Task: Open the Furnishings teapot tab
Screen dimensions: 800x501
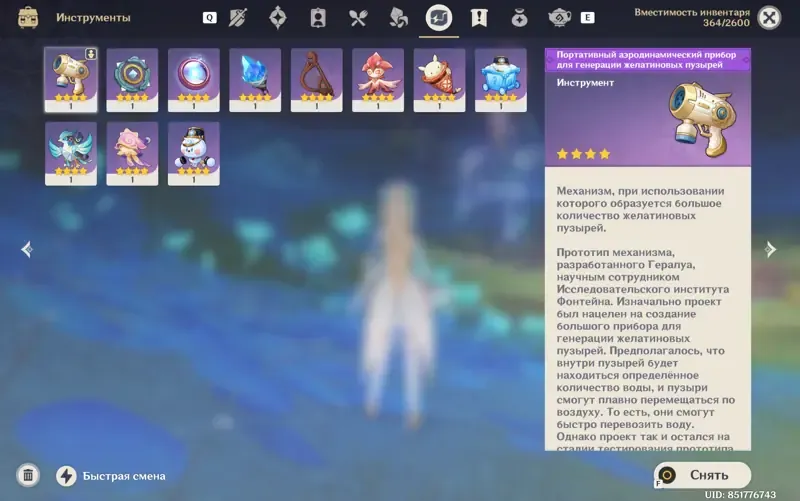Action: pyautogui.click(x=559, y=18)
